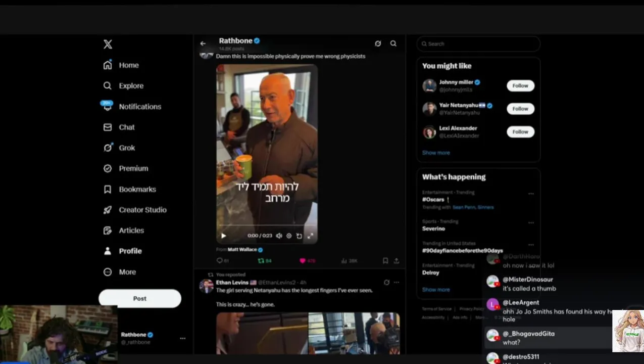Click the Post button

pyautogui.click(x=140, y=298)
